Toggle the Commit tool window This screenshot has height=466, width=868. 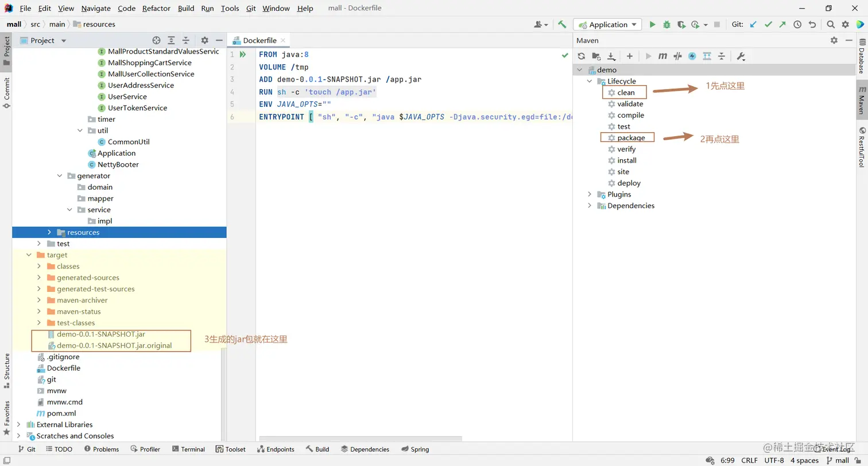click(6, 93)
